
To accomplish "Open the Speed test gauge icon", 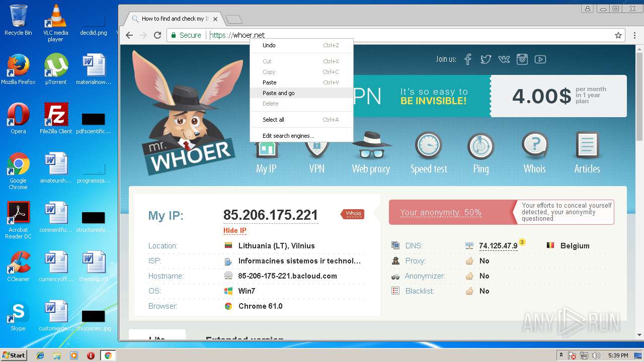I will tap(428, 146).
